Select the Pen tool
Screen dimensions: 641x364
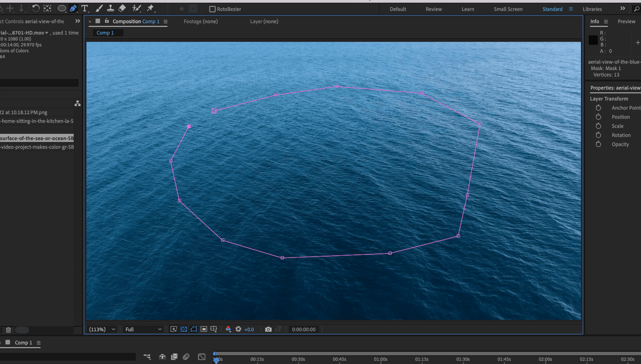click(74, 8)
